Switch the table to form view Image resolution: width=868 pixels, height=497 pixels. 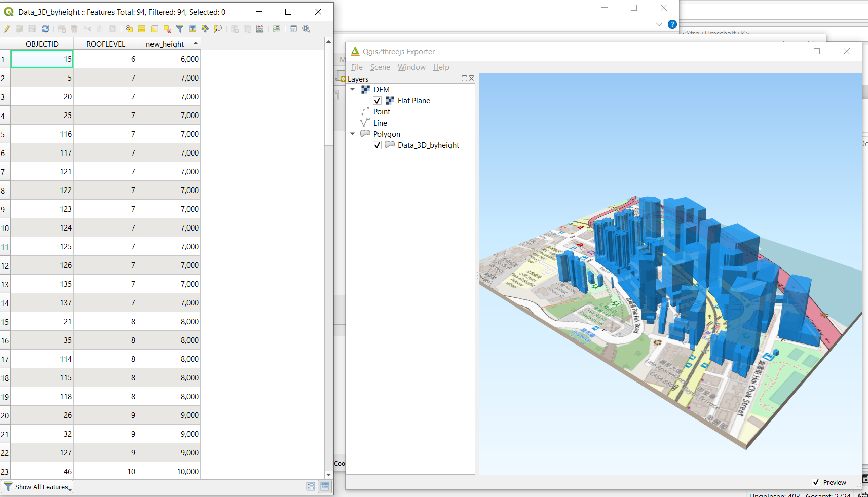point(311,486)
